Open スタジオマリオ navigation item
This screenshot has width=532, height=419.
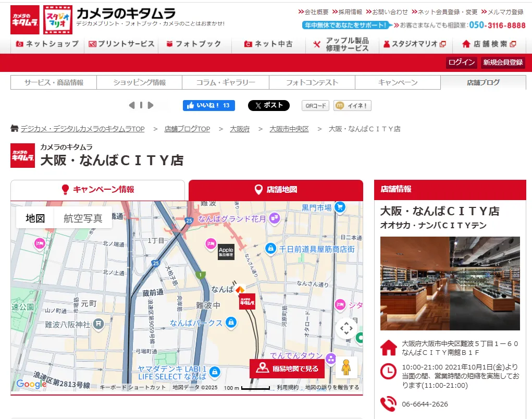415,44
